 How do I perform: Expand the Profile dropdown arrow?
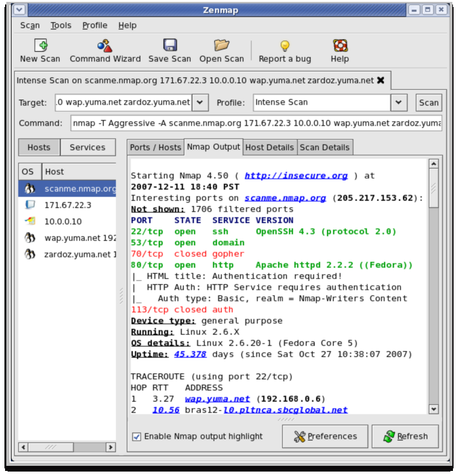(x=398, y=103)
